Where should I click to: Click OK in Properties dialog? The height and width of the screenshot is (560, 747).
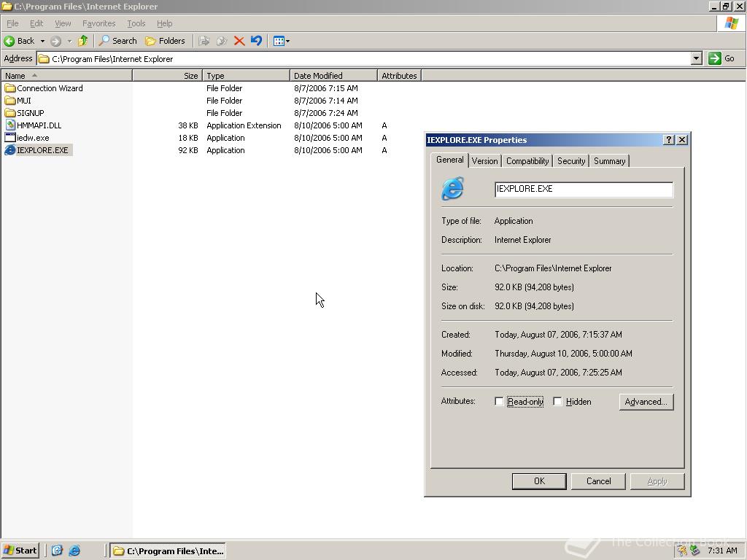pos(539,481)
